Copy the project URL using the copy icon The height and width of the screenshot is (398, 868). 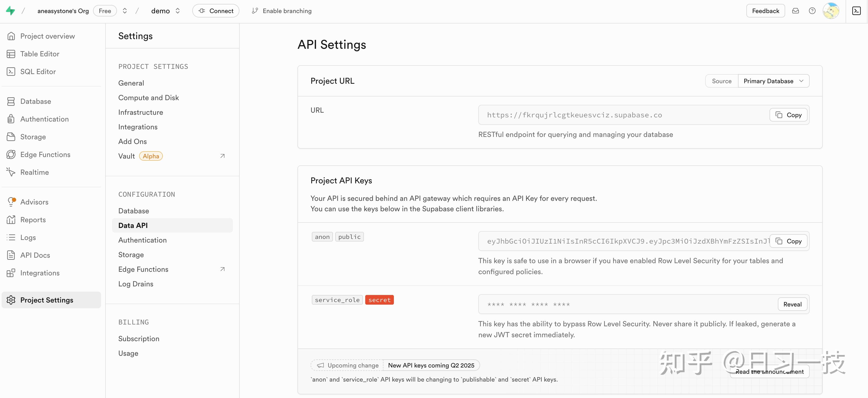pyautogui.click(x=788, y=115)
